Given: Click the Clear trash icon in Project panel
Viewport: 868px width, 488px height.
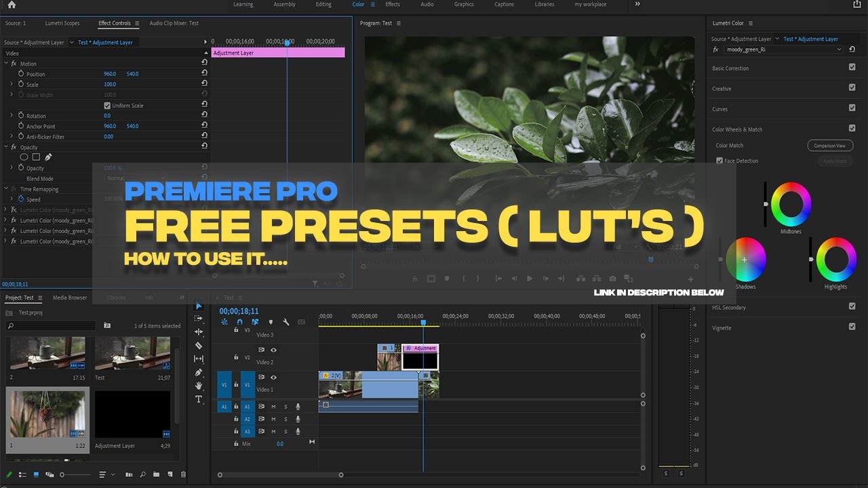Looking at the screenshot, I should coord(183,474).
